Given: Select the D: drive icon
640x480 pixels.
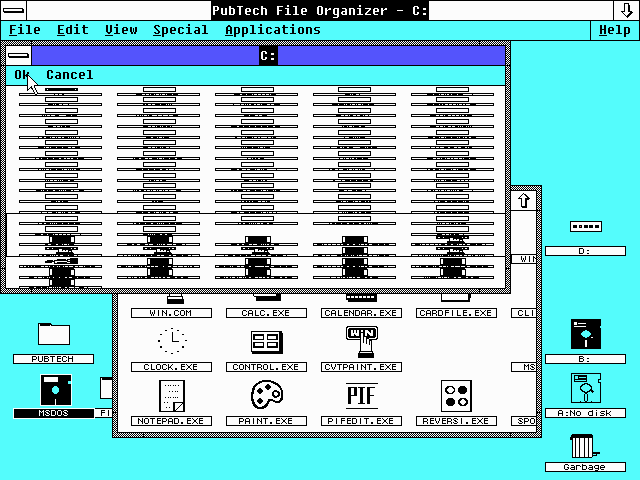Looking at the screenshot, I should click(586, 226).
